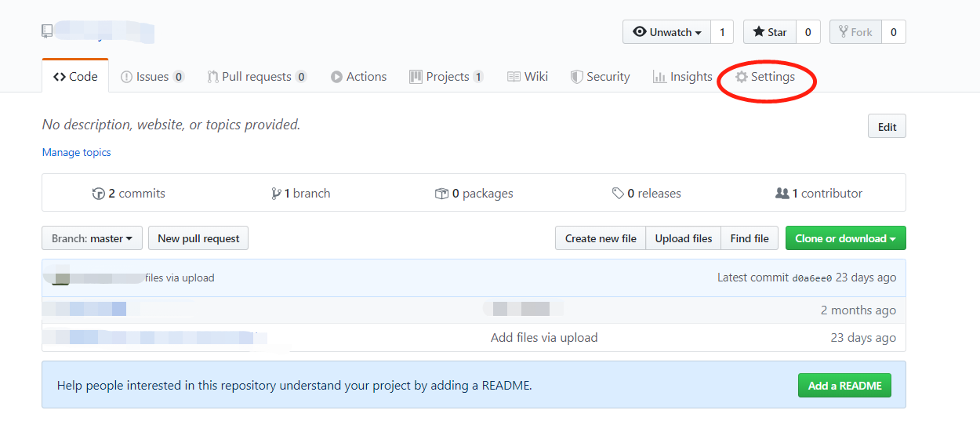980x439 pixels.
Task: Click '23 days ago' in Add files row
Action: click(863, 338)
